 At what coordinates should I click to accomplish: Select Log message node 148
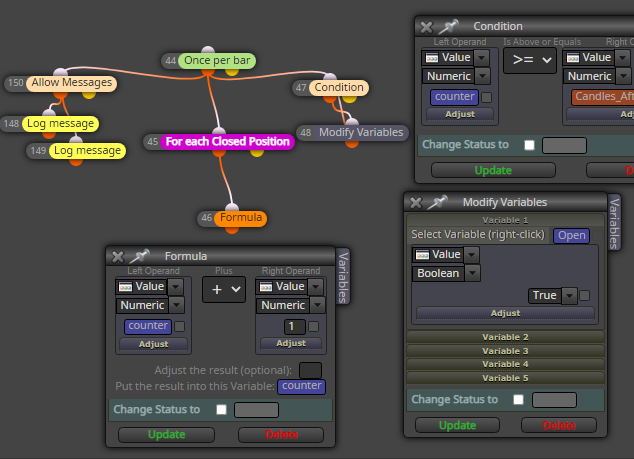60,123
